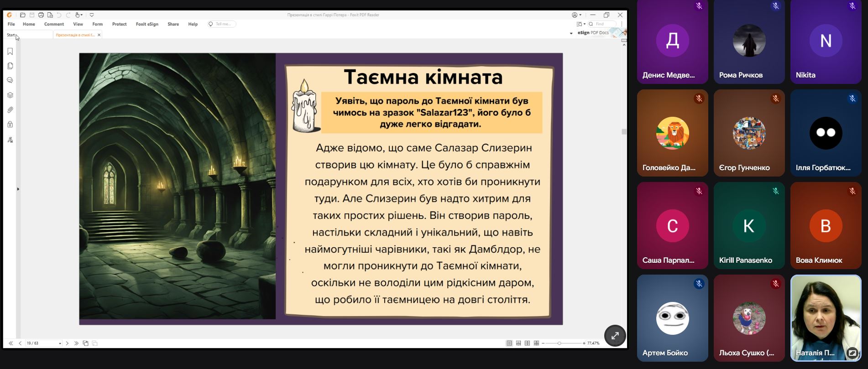Open the Protect menu tab
This screenshot has height=369, width=868.
point(119,24)
